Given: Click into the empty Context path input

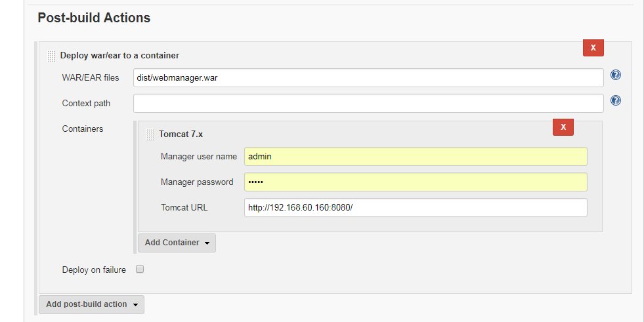Looking at the screenshot, I should (368, 104).
